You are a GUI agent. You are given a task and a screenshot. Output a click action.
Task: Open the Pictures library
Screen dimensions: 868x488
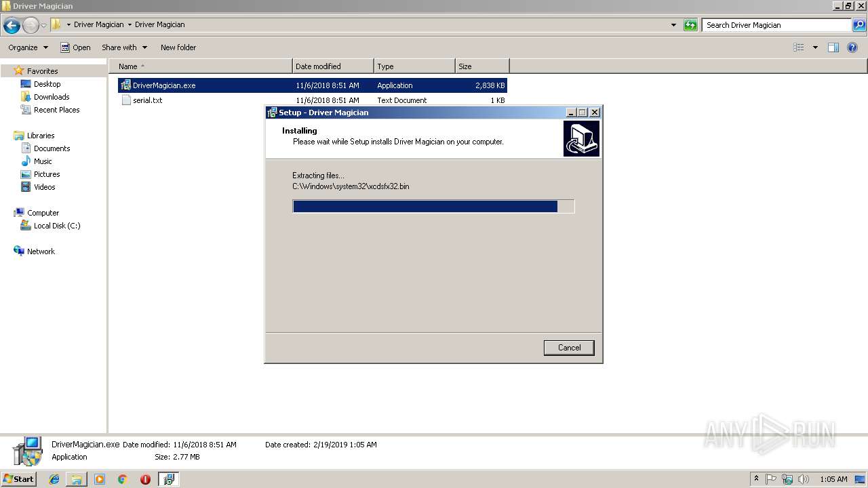coord(41,174)
